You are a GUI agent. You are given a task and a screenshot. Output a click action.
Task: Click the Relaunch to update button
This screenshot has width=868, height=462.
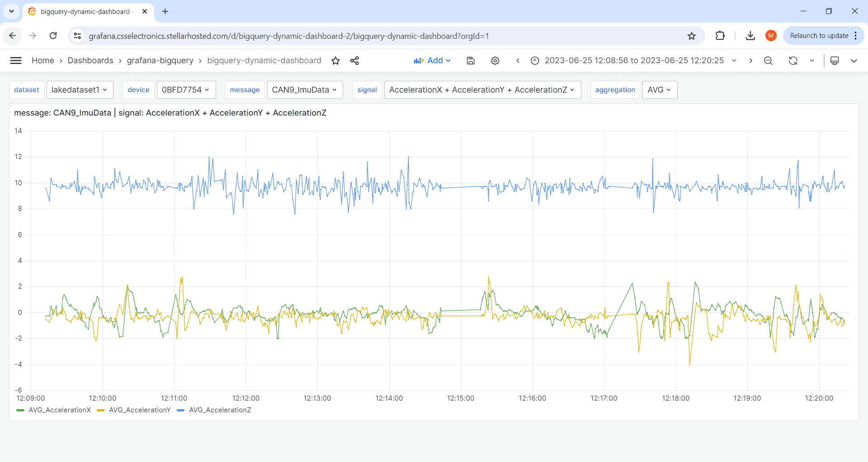click(820, 35)
